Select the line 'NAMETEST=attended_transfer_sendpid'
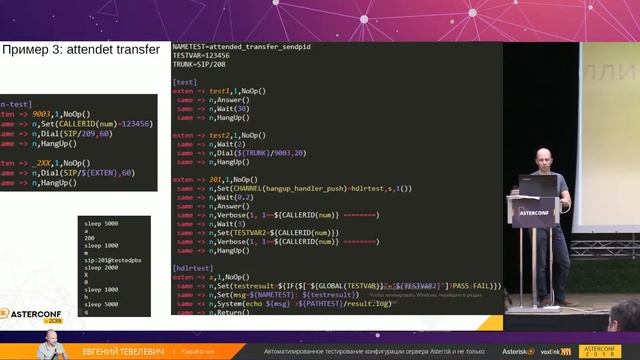Viewport: 640px width, 360px height. click(242, 47)
